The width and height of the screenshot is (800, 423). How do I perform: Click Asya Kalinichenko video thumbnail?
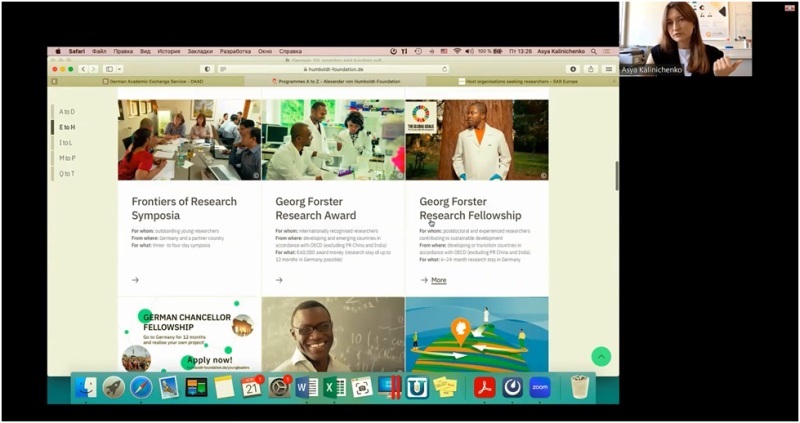[685, 39]
